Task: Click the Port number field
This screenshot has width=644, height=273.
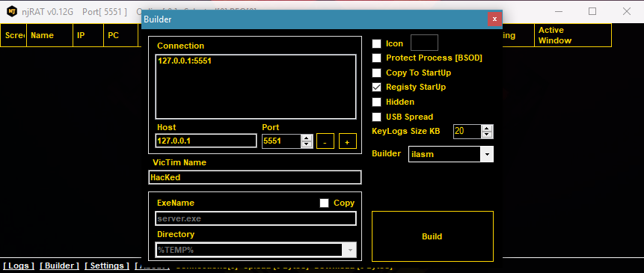Action: click(x=281, y=141)
